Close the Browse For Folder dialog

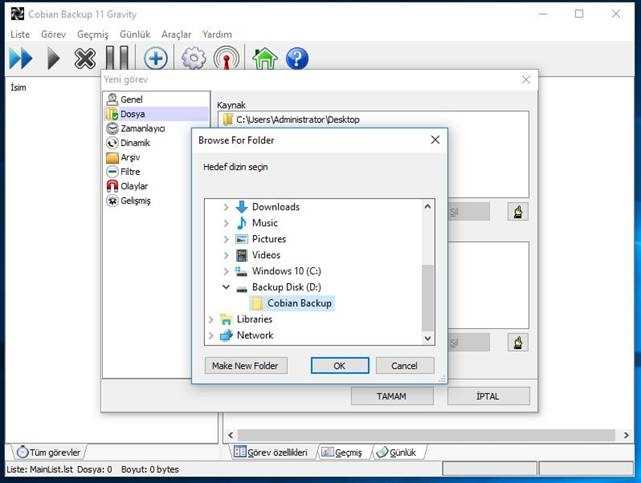pos(435,140)
